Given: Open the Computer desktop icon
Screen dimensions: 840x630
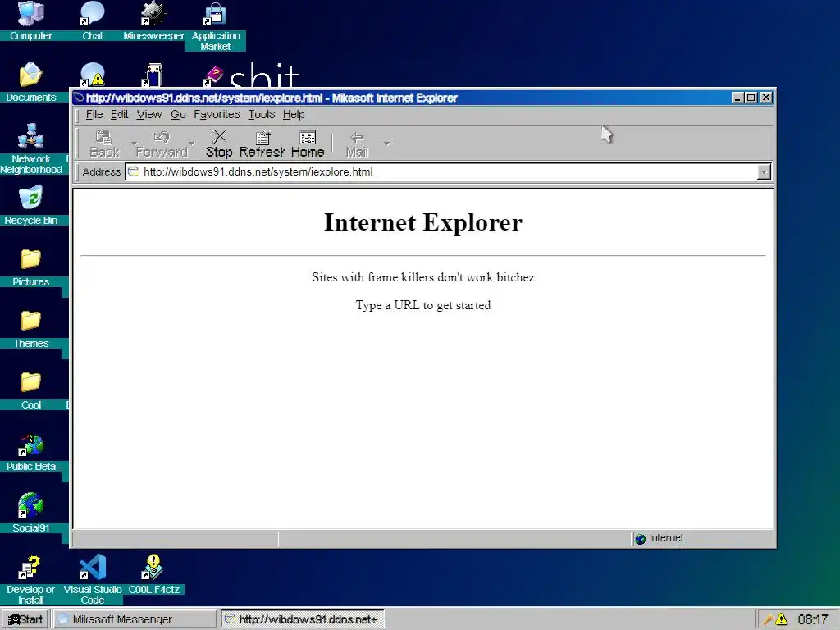Looking at the screenshot, I should [x=30, y=21].
